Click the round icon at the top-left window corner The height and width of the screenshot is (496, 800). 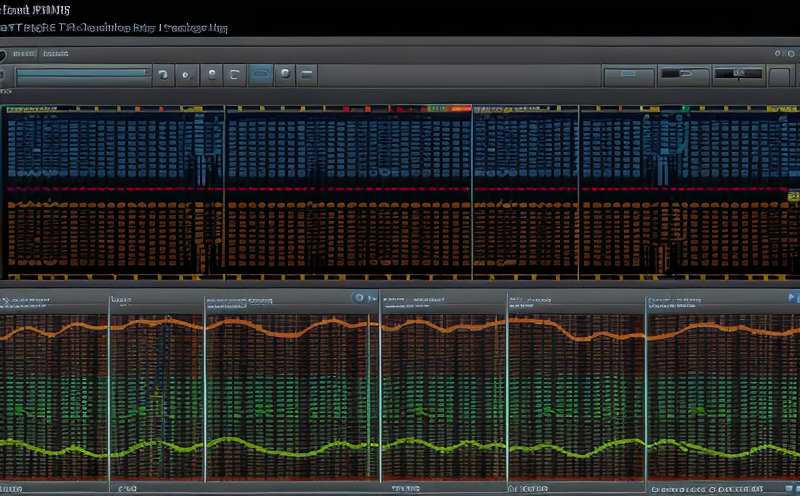pyautogui.click(x=3, y=55)
